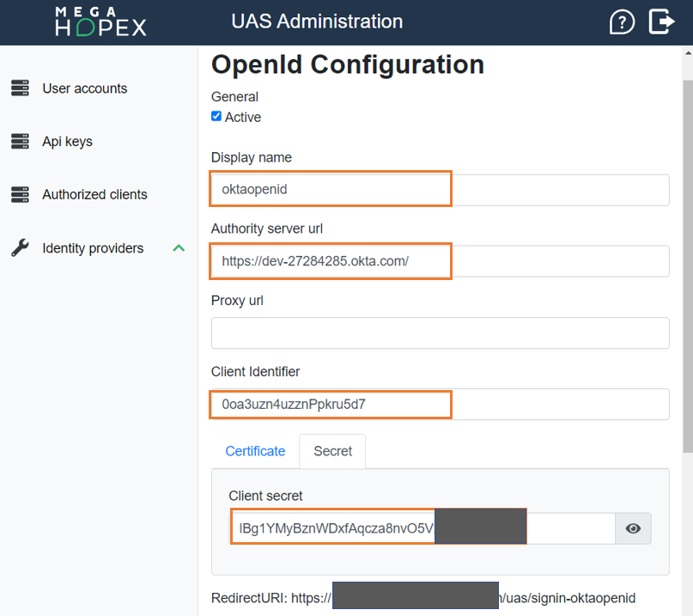The height and width of the screenshot is (616, 693).
Task: Switch to the Certificate tab
Action: [x=255, y=451]
